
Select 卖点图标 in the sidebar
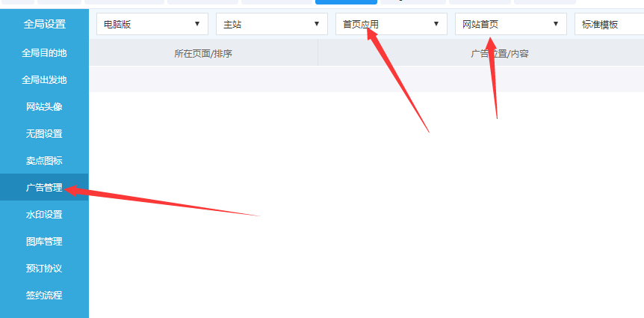(x=44, y=161)
